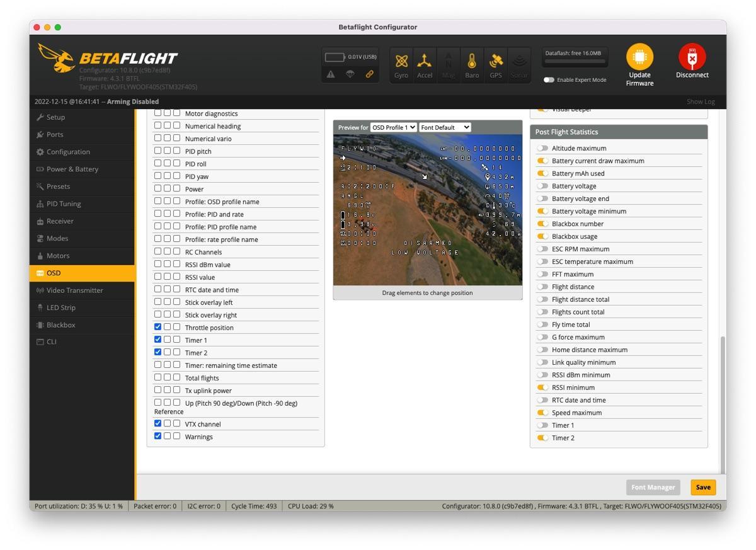Open Motors via its sidebar icon
Screen dimensions: 756x550
(x=40, y=256)
